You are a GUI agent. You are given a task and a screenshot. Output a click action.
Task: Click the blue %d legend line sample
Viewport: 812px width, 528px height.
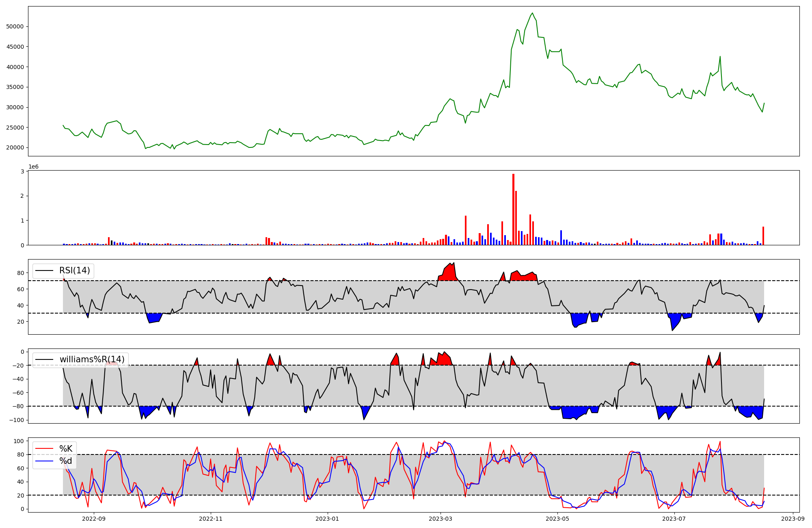click(45, 461)
